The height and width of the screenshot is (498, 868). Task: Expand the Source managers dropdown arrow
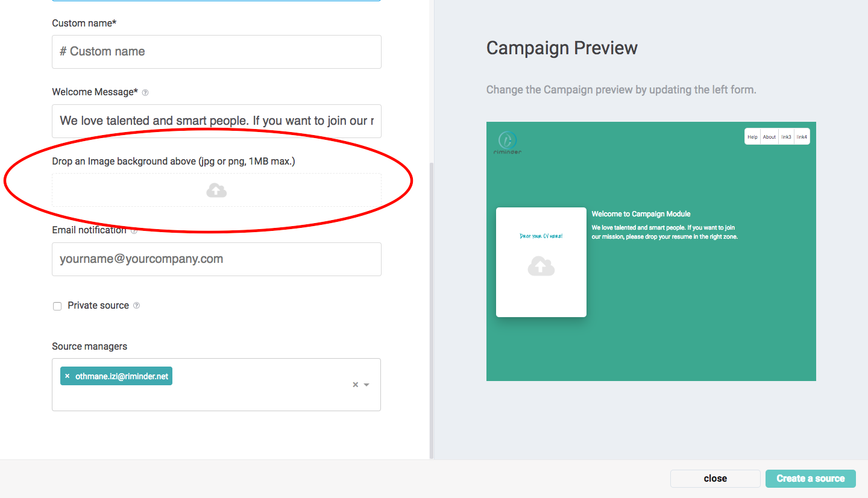click(x=366, y=385)
